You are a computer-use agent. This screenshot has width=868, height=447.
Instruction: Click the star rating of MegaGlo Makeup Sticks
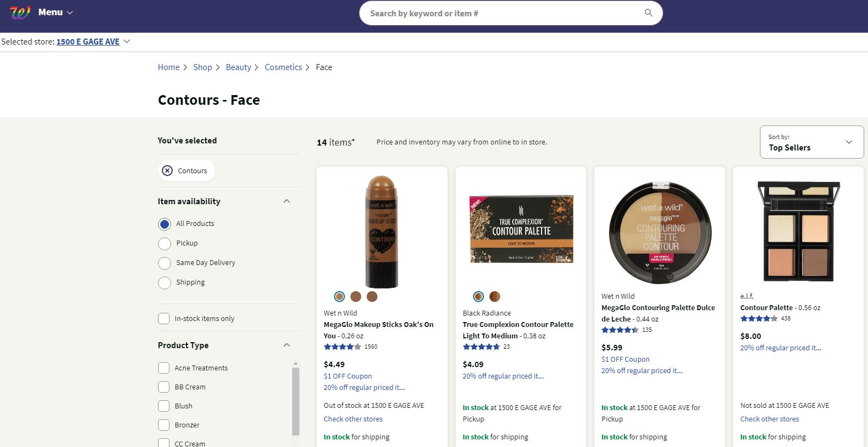coord(342,347)
